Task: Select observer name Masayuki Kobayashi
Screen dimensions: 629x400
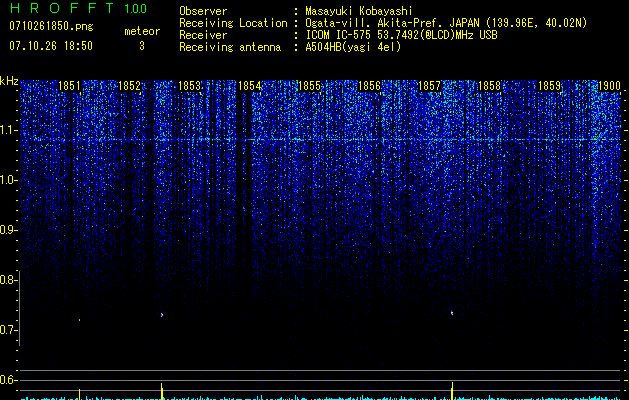Action: point(359,11)
